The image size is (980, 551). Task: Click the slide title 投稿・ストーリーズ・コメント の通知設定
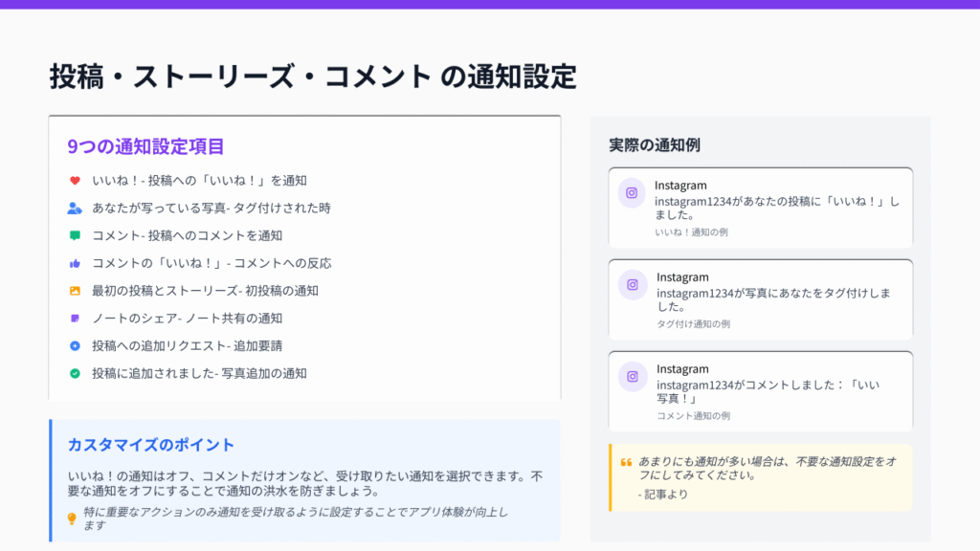[x=313, y=77]
